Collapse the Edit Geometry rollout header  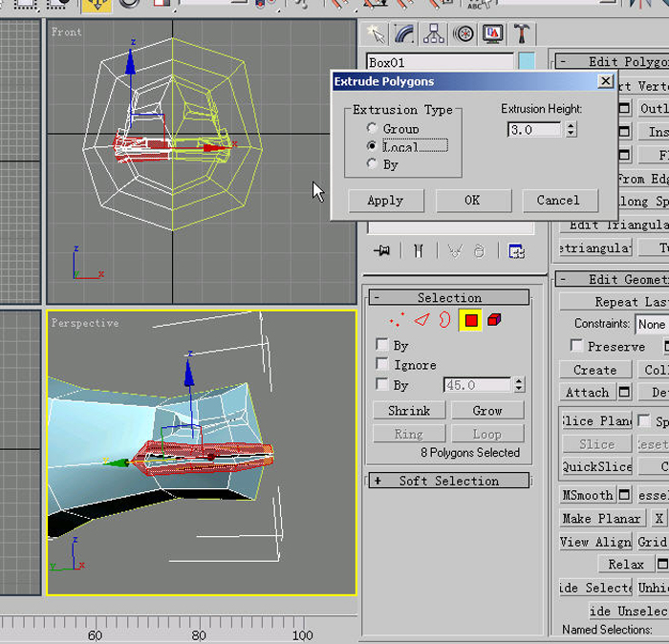click(x=613, y=279)
